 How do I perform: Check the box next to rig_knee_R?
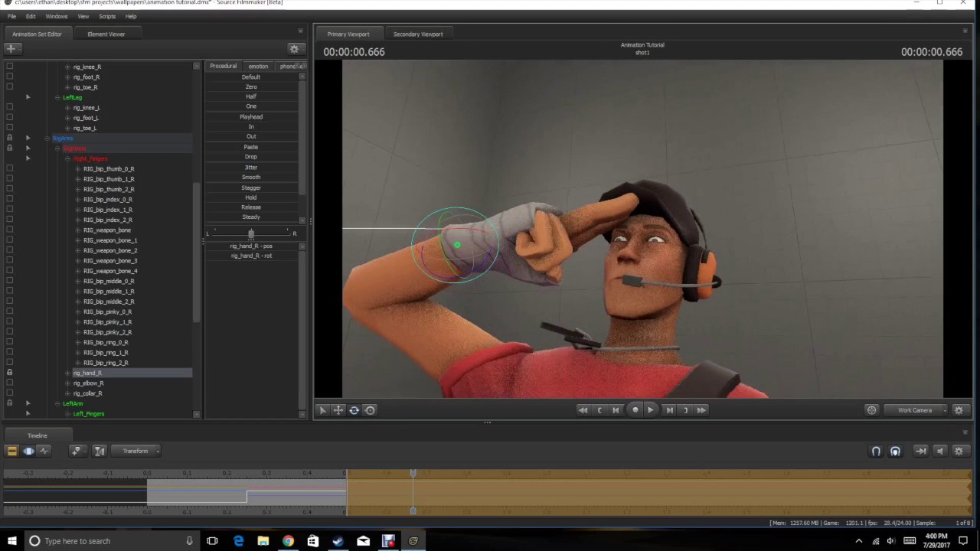click(9, 67)
